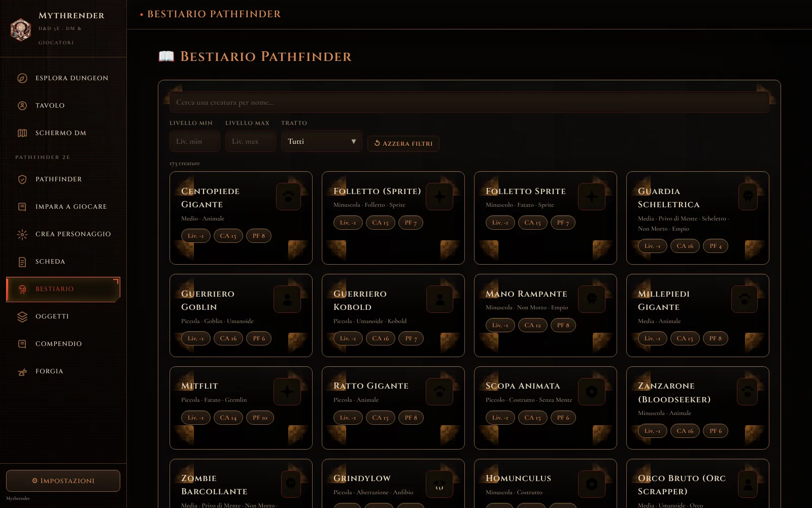Screen dimensions: 812x508
Task: Open the Folletto (Sprite) creature card
Action: click(x=393, y=218)
